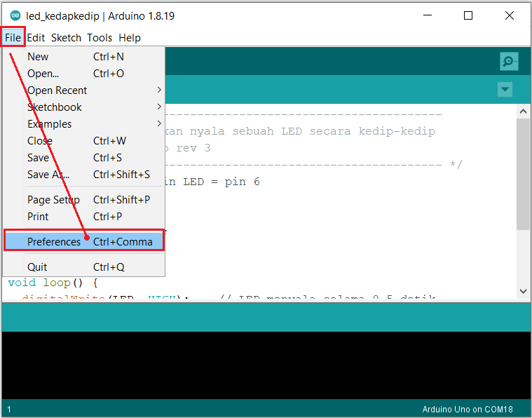Open the Tools menu
The height and width of the screenshot is (418, 532).
(100, 37)
